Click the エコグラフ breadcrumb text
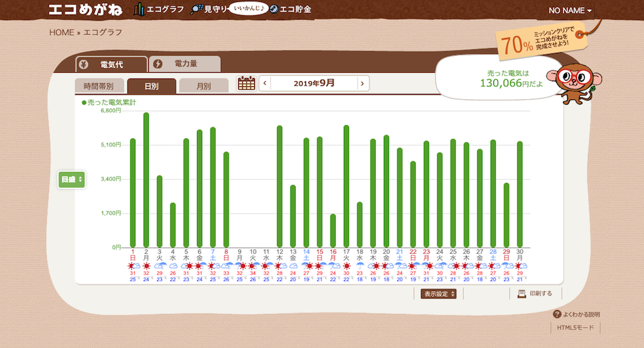 [x=102, y=32]
